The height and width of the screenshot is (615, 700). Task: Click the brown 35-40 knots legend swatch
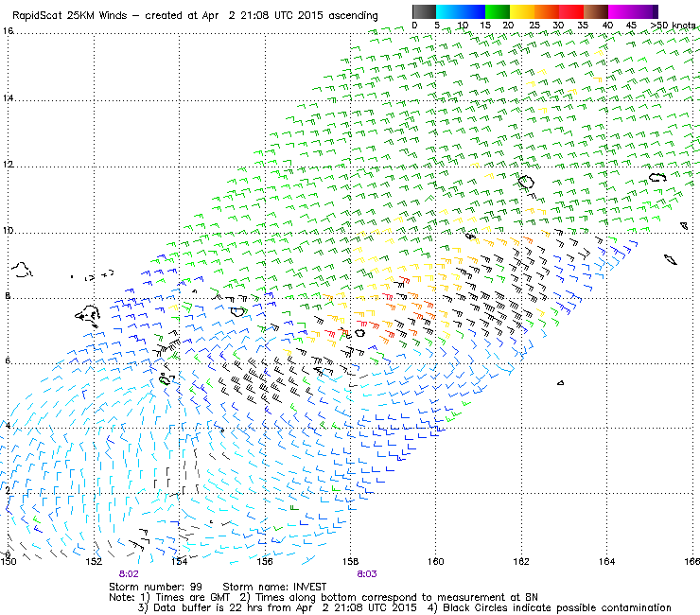(x=595, y=11)
